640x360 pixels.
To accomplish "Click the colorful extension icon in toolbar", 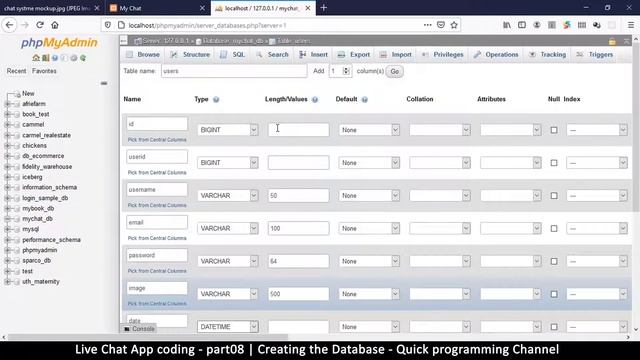I will pyautogui.click(x=567, y=25).
